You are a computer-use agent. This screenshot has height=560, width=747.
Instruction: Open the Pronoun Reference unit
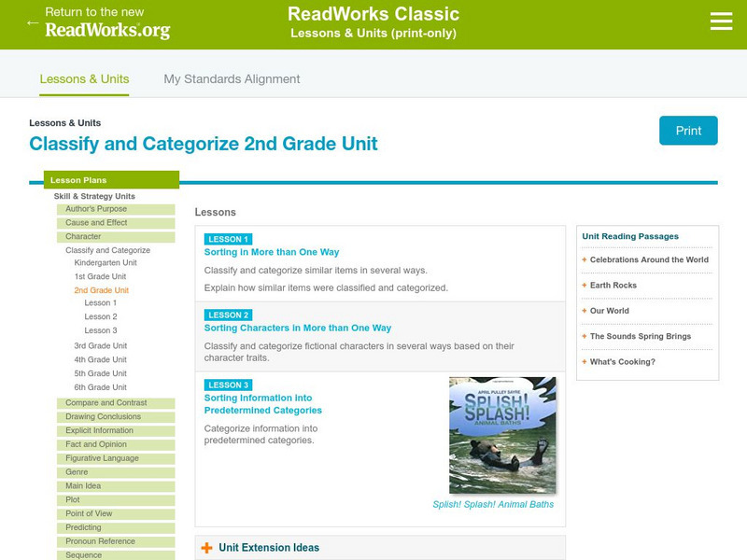click(116, 541)
